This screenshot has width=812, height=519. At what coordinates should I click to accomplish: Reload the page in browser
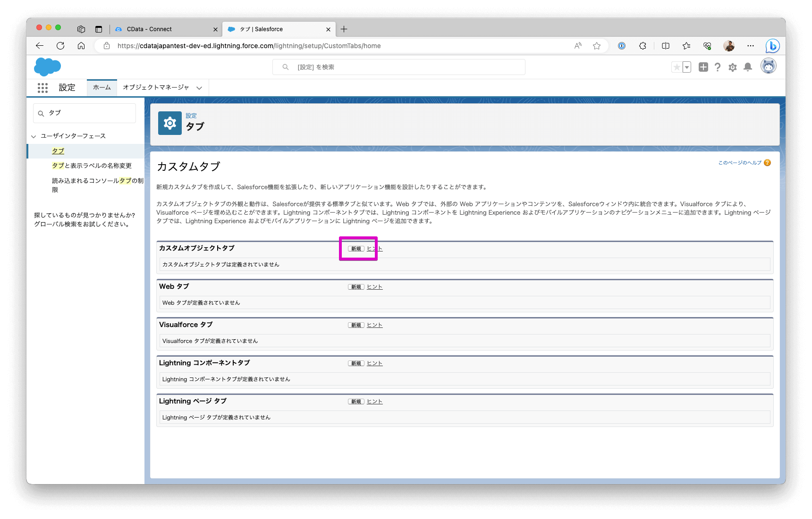60,46
